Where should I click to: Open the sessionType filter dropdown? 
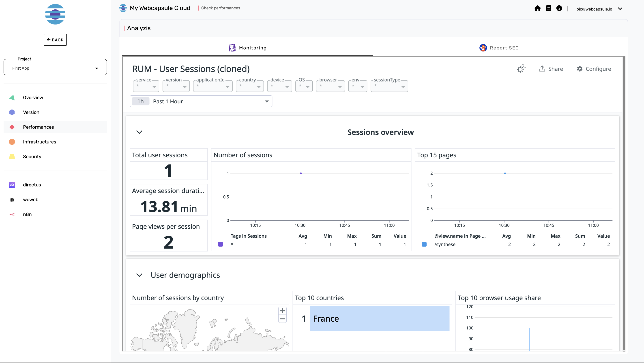[x=389, y=86]
